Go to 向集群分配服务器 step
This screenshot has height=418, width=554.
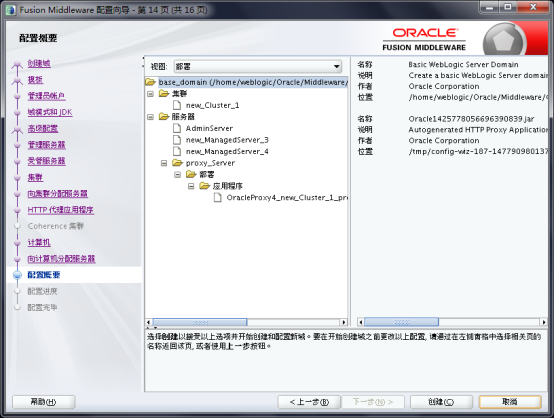tap(58, 194)
